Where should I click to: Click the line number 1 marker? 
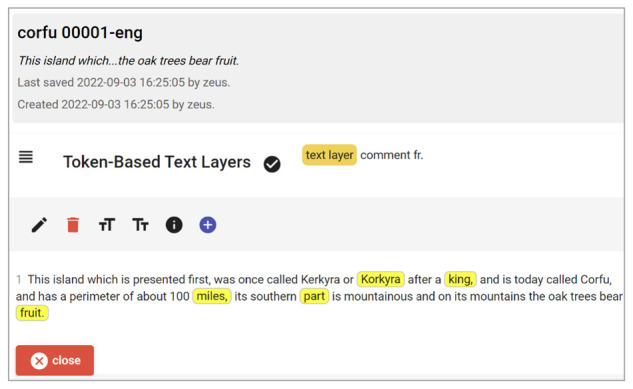(19, 279)
